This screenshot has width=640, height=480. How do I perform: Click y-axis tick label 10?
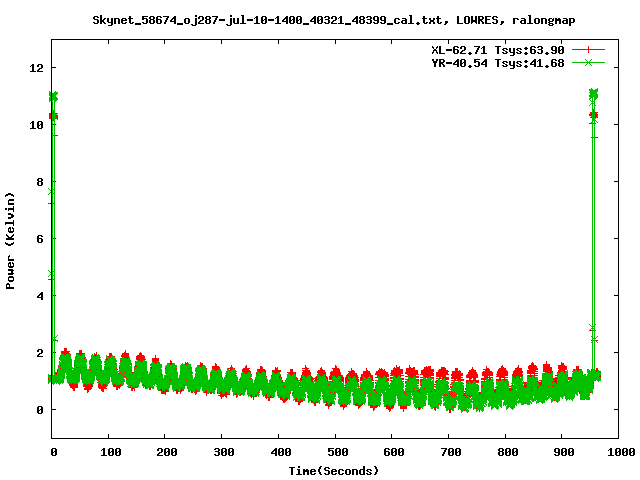36,125
